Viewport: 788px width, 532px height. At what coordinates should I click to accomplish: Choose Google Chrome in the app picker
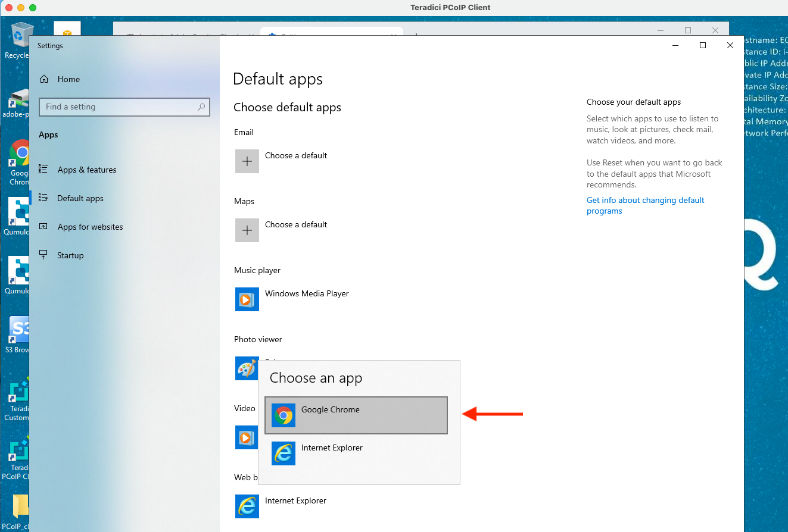356,415
